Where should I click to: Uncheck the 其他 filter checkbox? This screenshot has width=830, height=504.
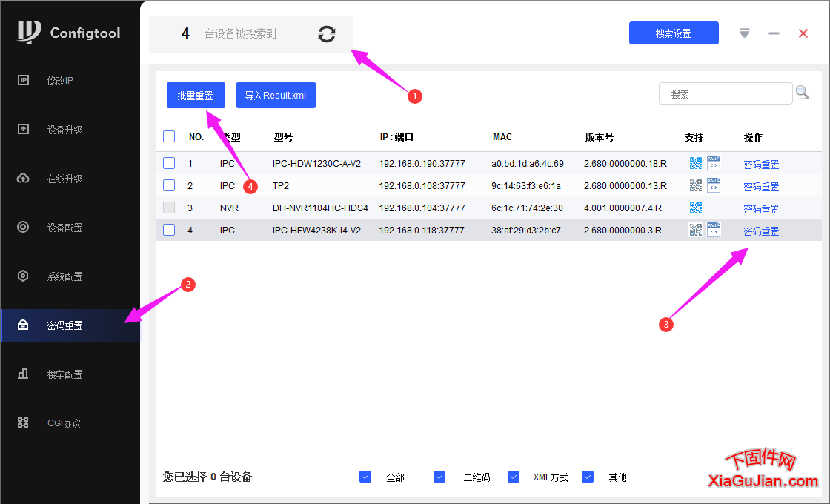(x=588, y=477)
